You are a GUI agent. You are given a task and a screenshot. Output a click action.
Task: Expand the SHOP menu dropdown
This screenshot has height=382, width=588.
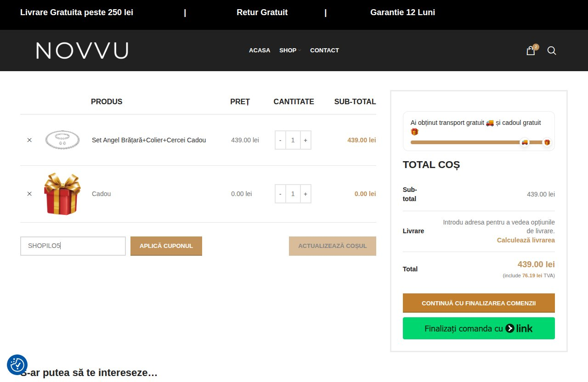(x=290, y=51)
